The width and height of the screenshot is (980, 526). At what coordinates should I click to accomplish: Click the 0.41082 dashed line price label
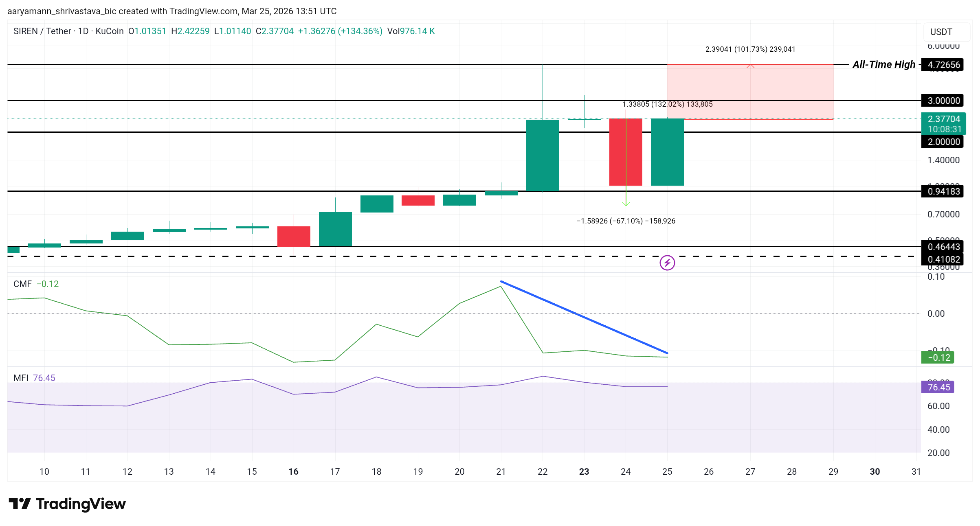coord(943,259)
